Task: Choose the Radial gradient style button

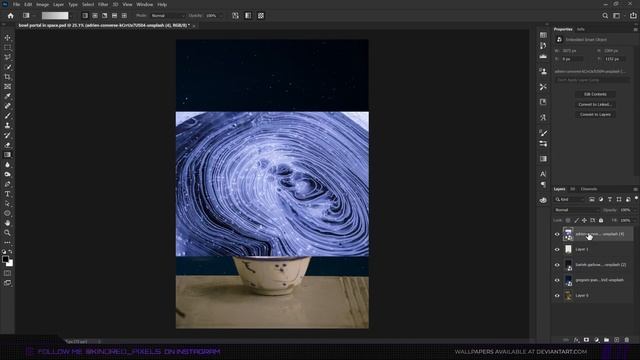Action: (95, 16)
